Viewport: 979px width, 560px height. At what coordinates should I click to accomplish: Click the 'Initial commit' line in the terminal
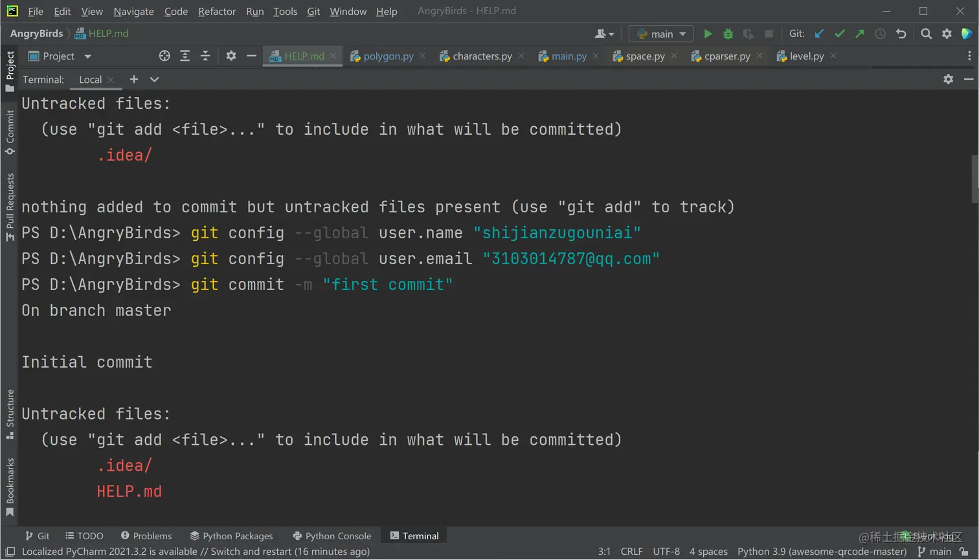[87, 362]
